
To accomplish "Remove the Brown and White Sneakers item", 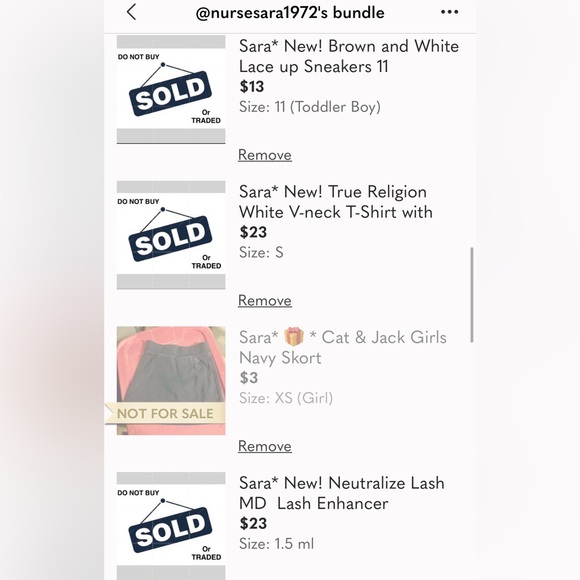I will [x=265, y=155].
